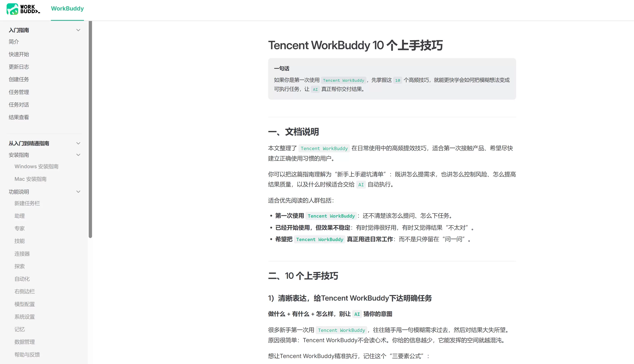
Task: Collapse the 从入门到精通指南 section chevron
Action: [x=78, y=143]
